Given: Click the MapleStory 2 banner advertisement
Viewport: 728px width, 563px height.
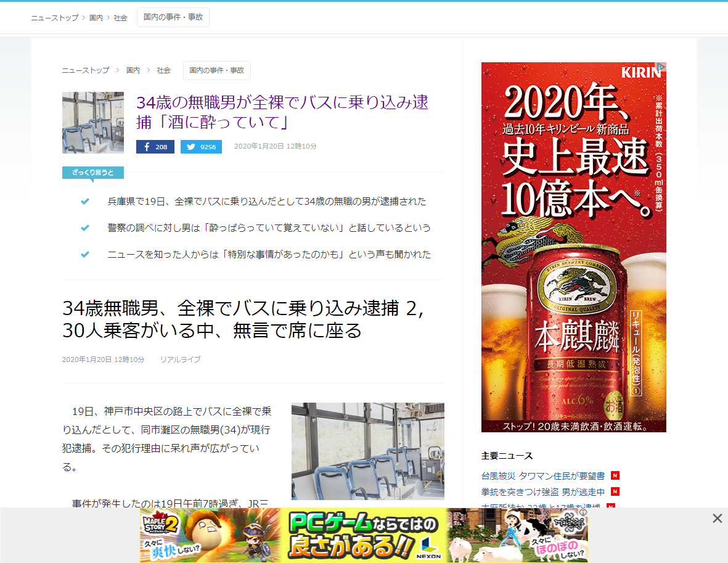Looking at the screenshot, I should (364, 535).
